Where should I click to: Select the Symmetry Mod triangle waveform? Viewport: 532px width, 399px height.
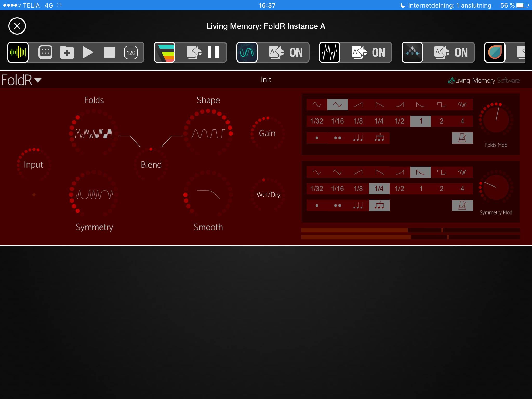pyautogui.click(x=338, y=172)
